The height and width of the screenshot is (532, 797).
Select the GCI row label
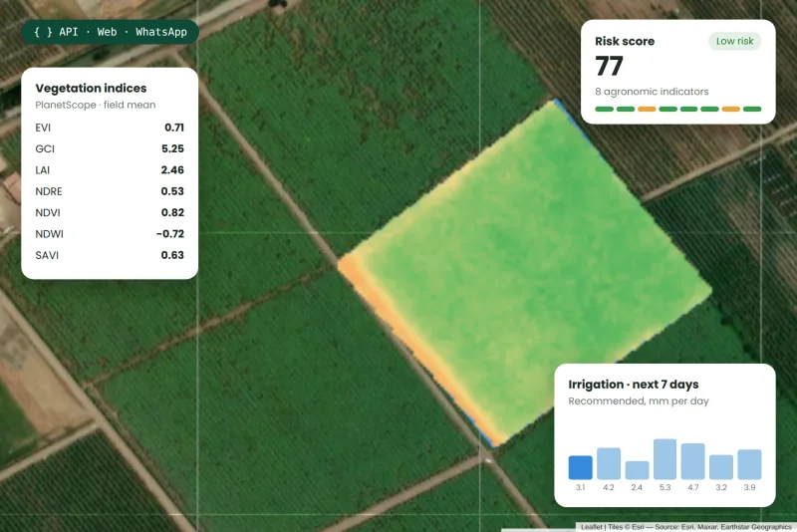tap(45, 148)
